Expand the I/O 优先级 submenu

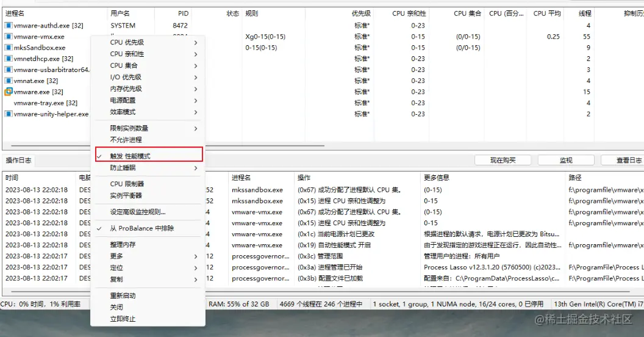pyautogui.click(x=148, y=77)
